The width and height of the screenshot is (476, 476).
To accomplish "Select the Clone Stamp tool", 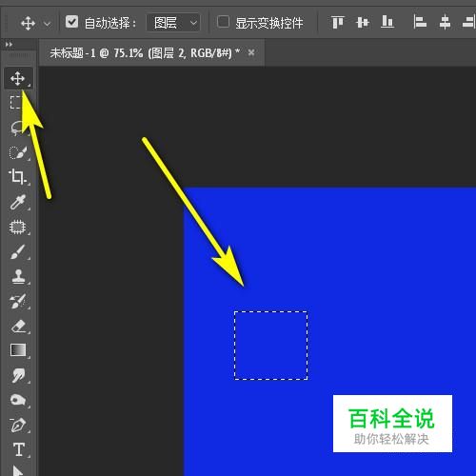I will [18, 276].
